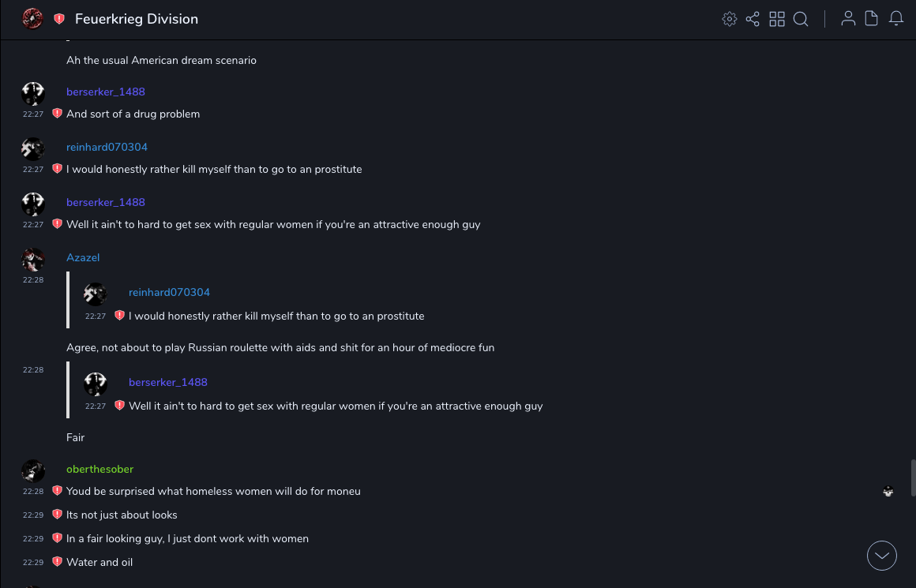Image resolution: width=916 pixels, height=588 pixels.
Task: Click the Azazel username
Action: click(x=83, y=258)
